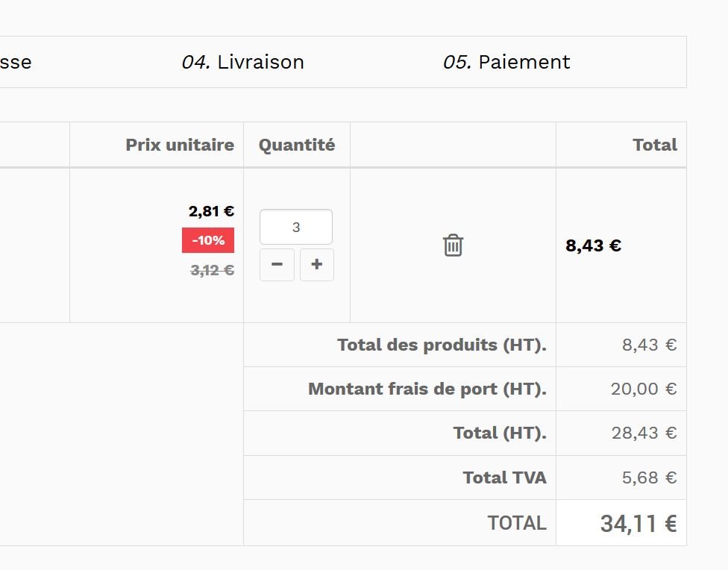
Task: Open the 05. Paiement step
Action: 506,62
